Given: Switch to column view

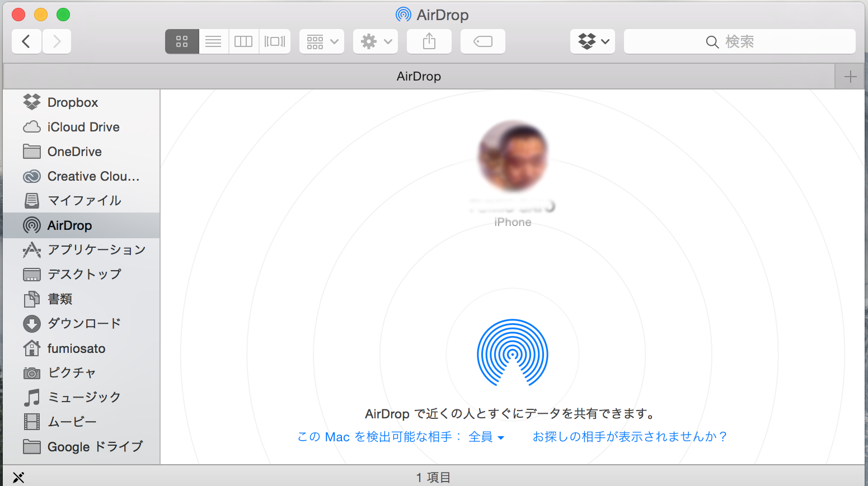Looking at the screenshot, I should [x=243, y=41].
